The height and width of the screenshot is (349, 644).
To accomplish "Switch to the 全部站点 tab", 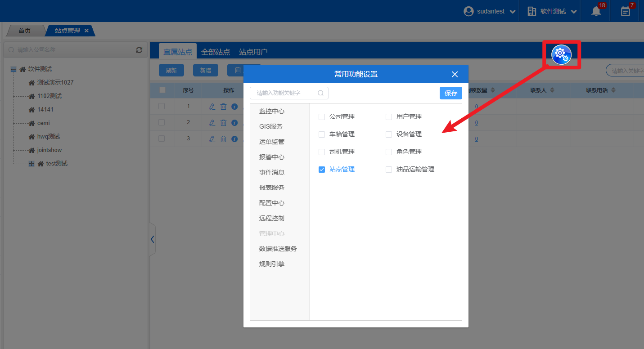I will (216, 52).
